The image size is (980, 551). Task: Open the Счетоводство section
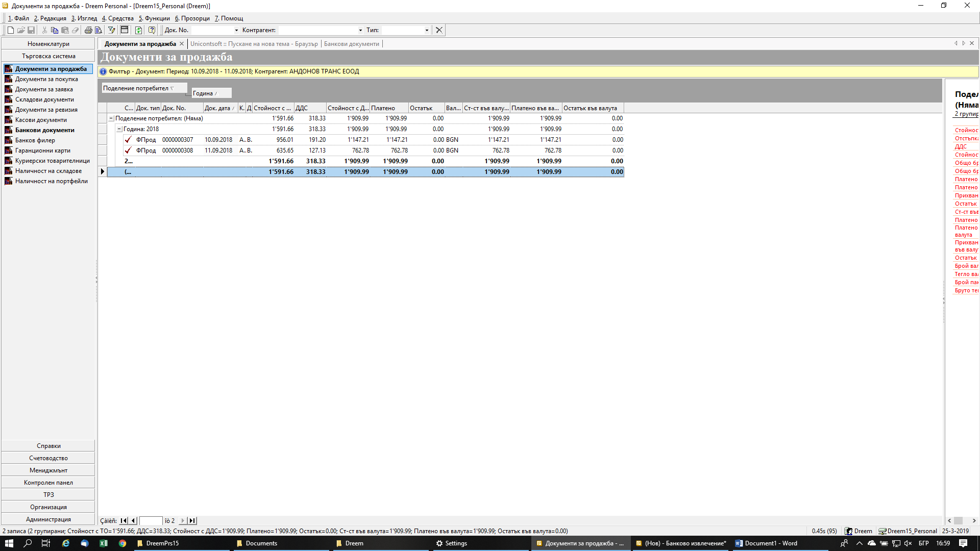click(x=48, y=458)
